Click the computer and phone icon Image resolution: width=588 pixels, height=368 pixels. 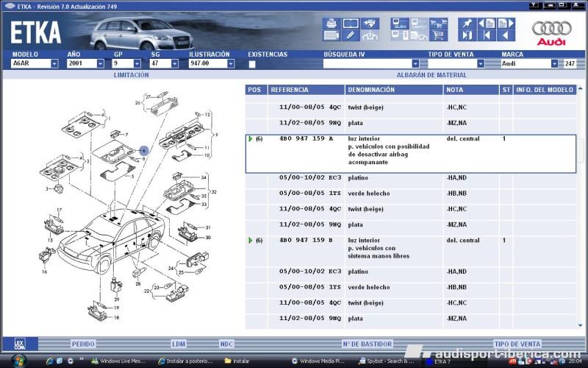400,35
